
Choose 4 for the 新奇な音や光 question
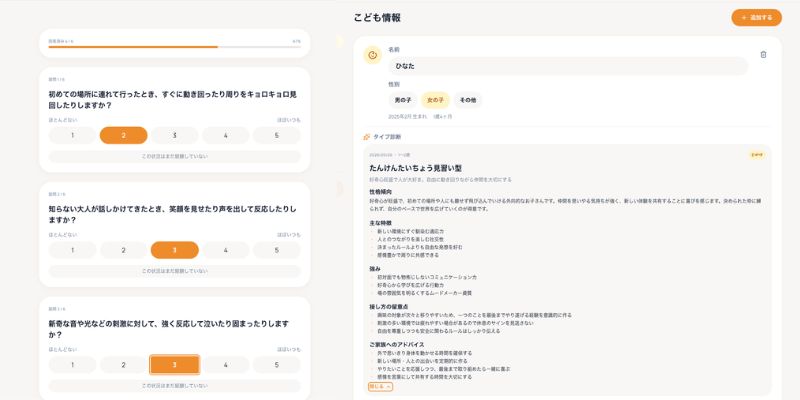(226, 365)
